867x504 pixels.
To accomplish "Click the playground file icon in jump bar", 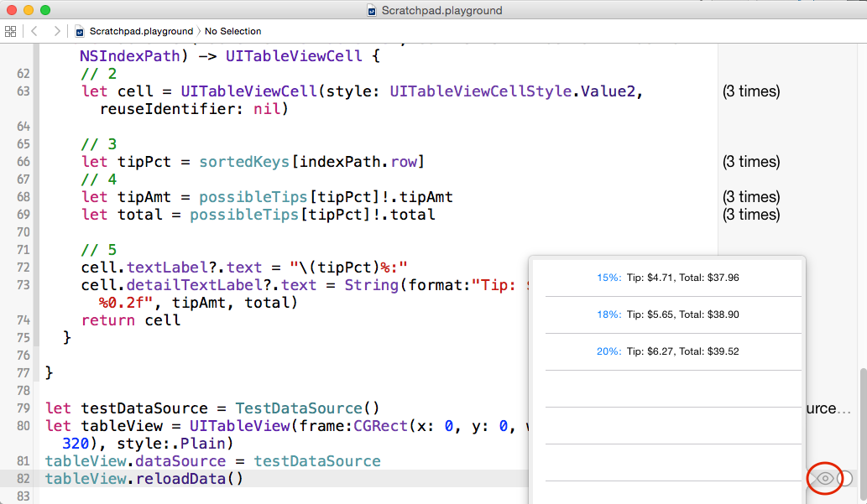I will coord(80,32).
